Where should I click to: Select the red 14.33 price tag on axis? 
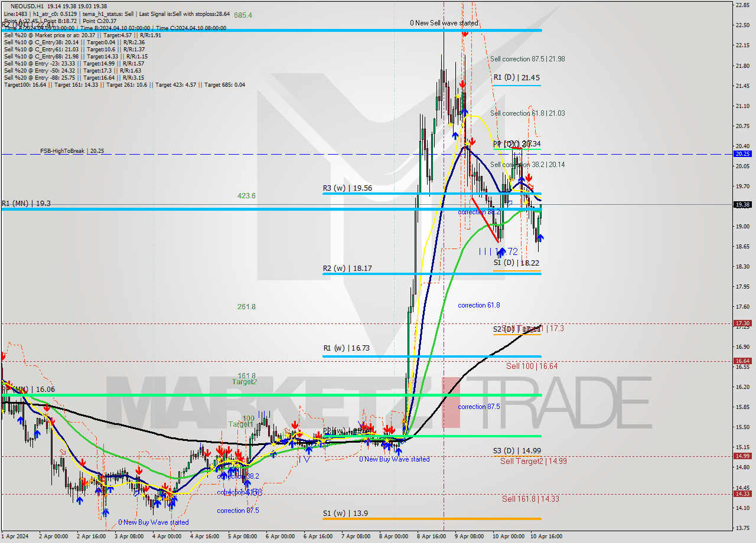coord(742,494)
